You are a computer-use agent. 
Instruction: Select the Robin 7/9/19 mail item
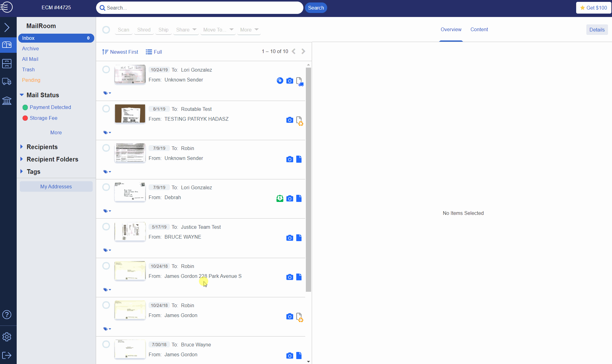click(106, 148)
